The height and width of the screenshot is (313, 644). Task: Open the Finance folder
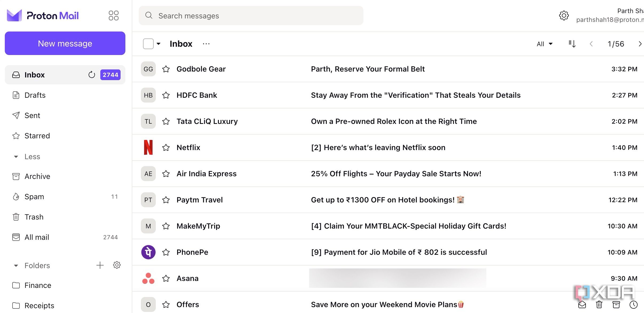point(65,285)
